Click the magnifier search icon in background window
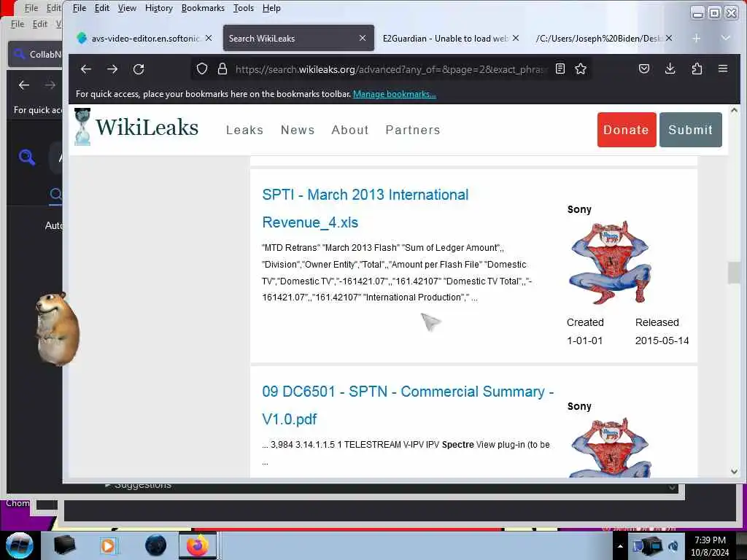This screenshot has height=560, width=747. 27,157
